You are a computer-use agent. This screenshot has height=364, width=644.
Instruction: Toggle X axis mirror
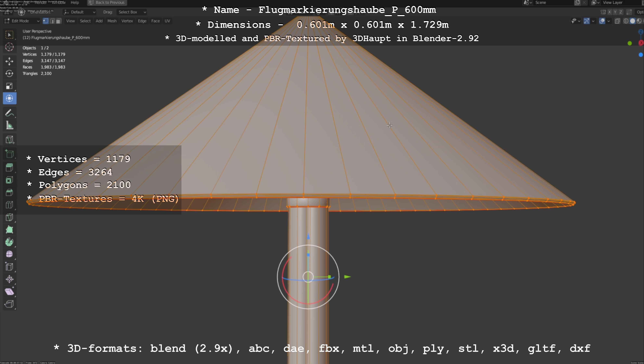(x=610, y=12)
